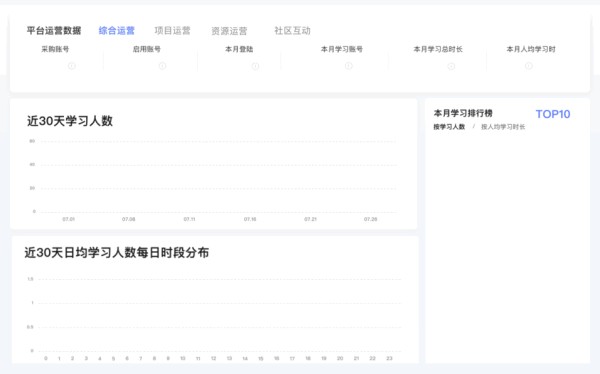Image resolution: width=600 pixels, height=374 pixels.
Task: Click the 本月人均学习时 stat label
Action: [x=531, y=49]
